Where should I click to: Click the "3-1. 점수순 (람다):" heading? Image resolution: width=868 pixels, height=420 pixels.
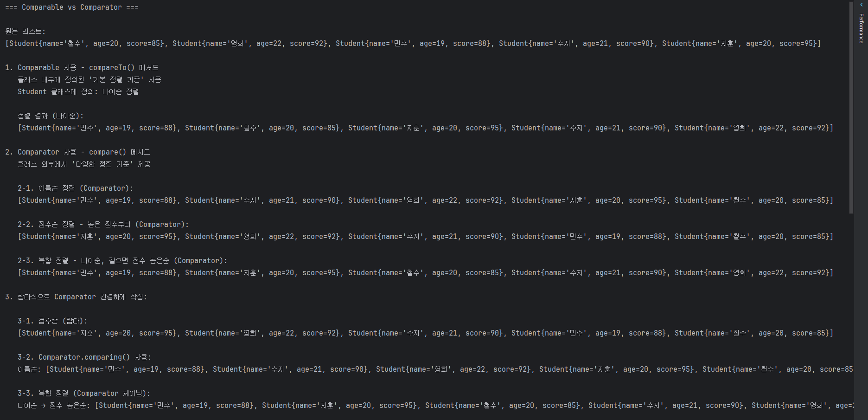[52, 321]
